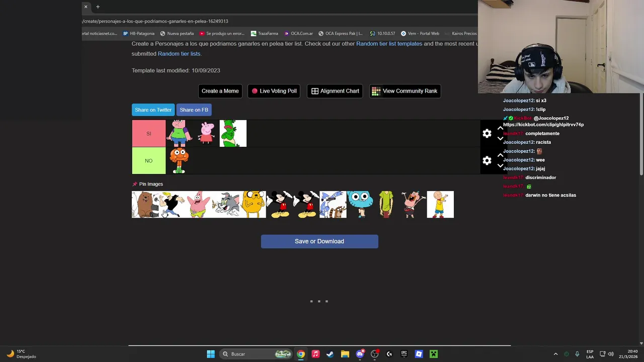
Task: Open the Apple Music taskbar icon
Action: [x=315, y=354]
